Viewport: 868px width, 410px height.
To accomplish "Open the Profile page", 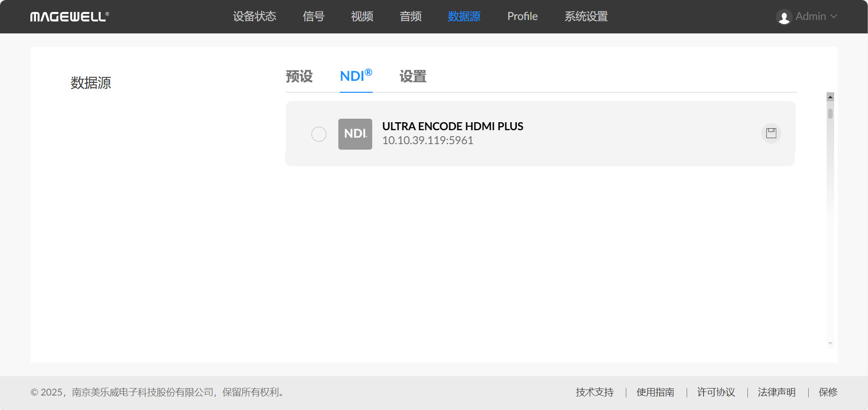I will coord(522,16).
